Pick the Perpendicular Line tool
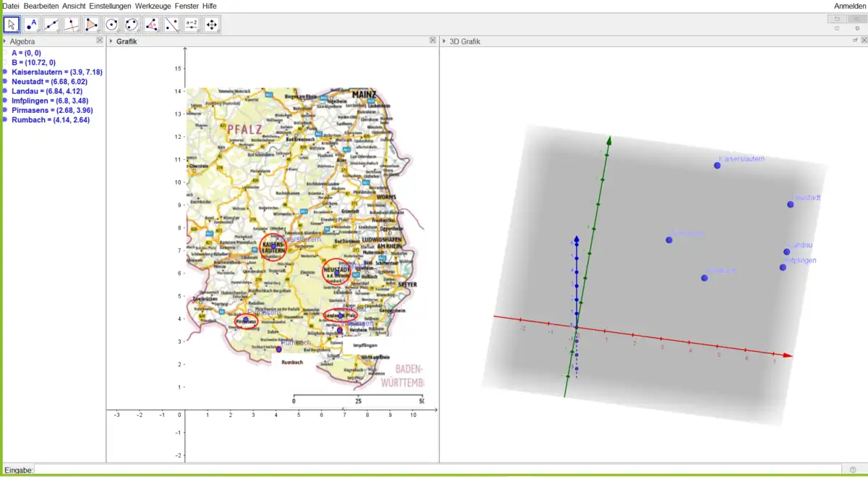868x477 pixels. [x=72, y=25]
